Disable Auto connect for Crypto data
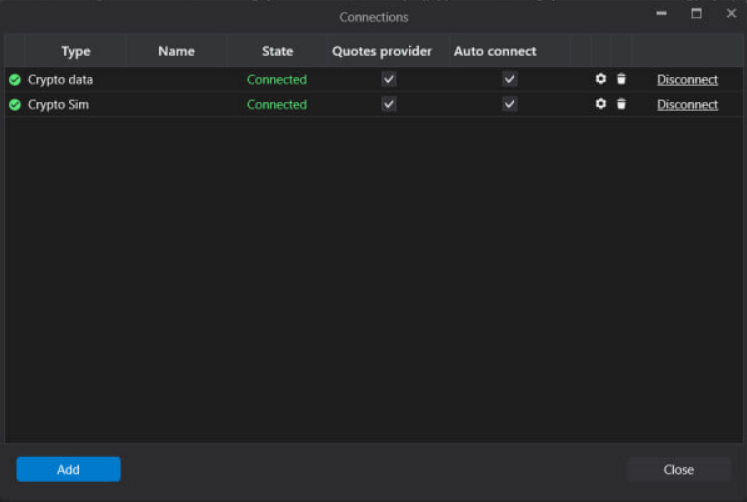Screen dimensions: 747x502 coord(509,79)
